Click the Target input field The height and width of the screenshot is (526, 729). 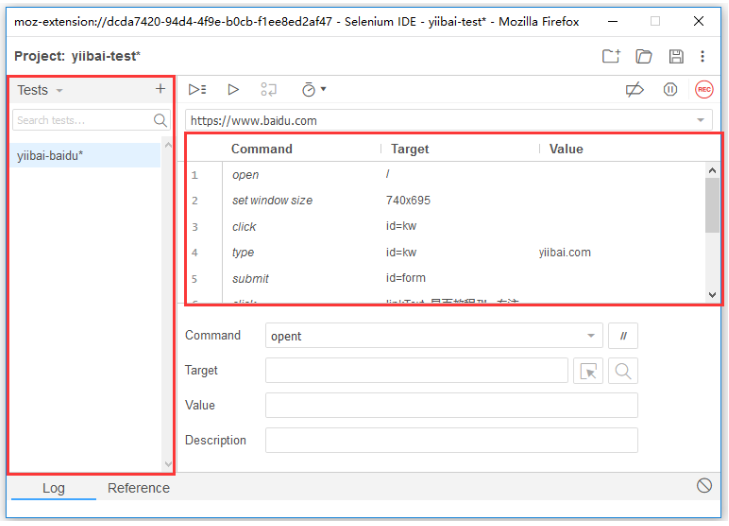(x=417, y=371)
